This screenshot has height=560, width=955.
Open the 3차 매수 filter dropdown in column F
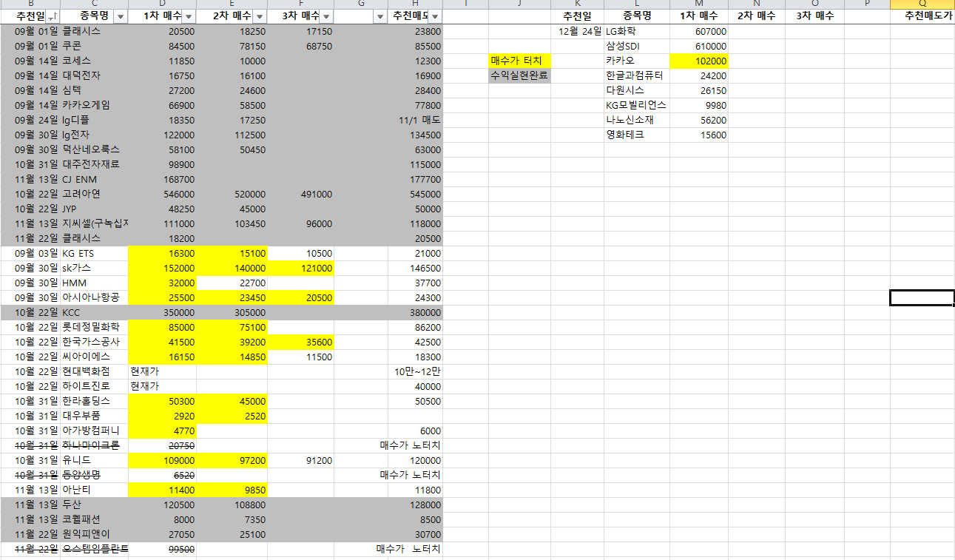coord(327,16)
